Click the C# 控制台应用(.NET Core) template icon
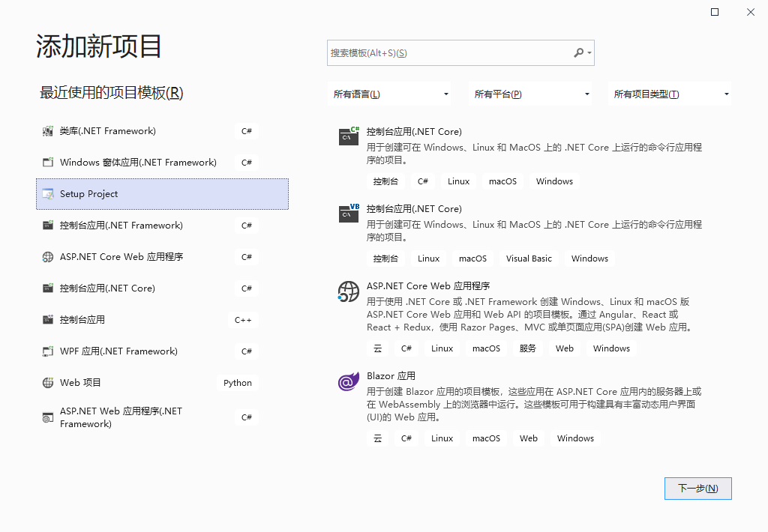 click(348, 137)
